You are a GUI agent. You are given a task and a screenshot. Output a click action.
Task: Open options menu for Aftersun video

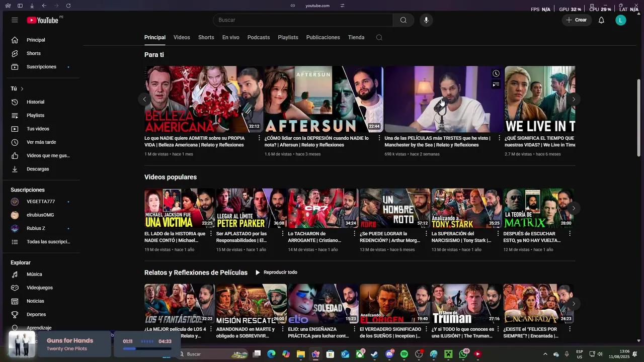point(379,138)
